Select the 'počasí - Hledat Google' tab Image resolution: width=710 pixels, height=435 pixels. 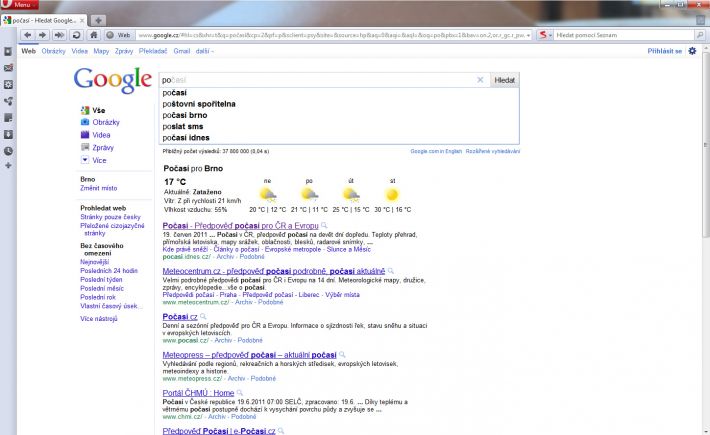pos(43,20)
